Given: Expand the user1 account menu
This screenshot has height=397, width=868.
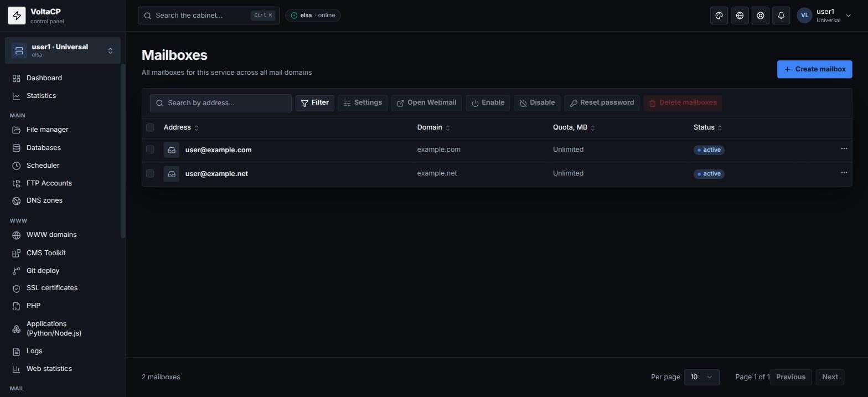Looking at the screenshot, I should coord(824,16).
